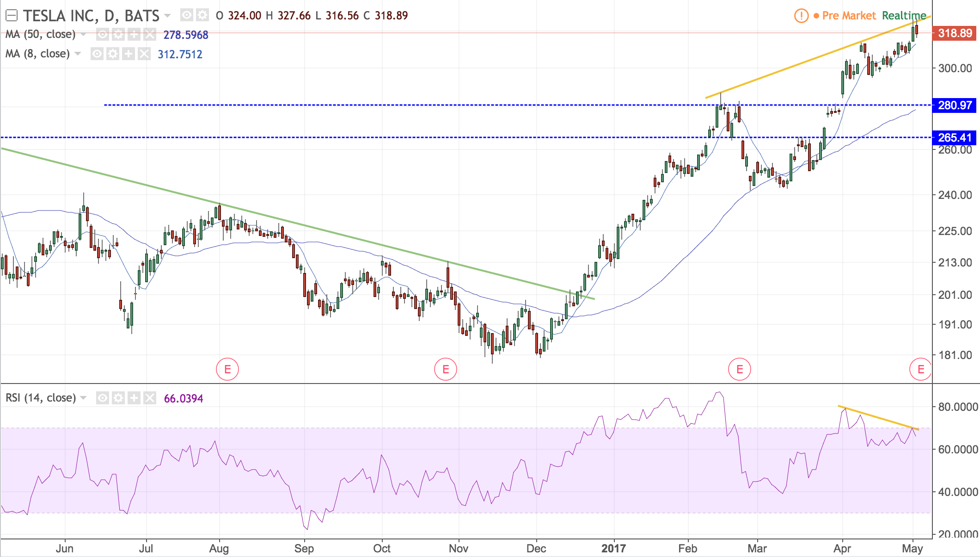Click the Realtime status label
980x557 pixels.
point(904,16)
